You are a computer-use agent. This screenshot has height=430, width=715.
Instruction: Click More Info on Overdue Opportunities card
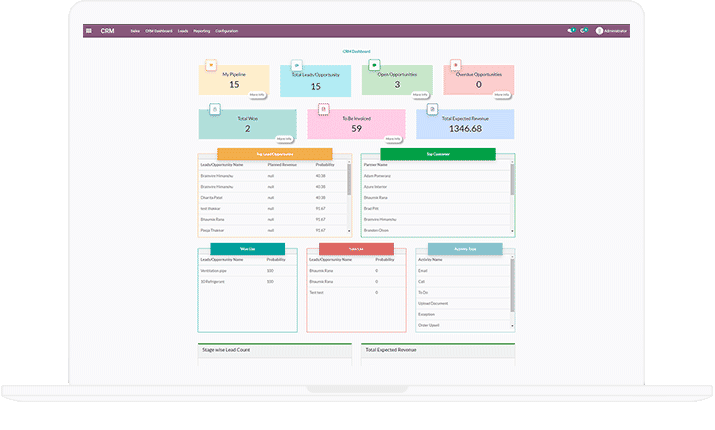click(x=502, y=94)
